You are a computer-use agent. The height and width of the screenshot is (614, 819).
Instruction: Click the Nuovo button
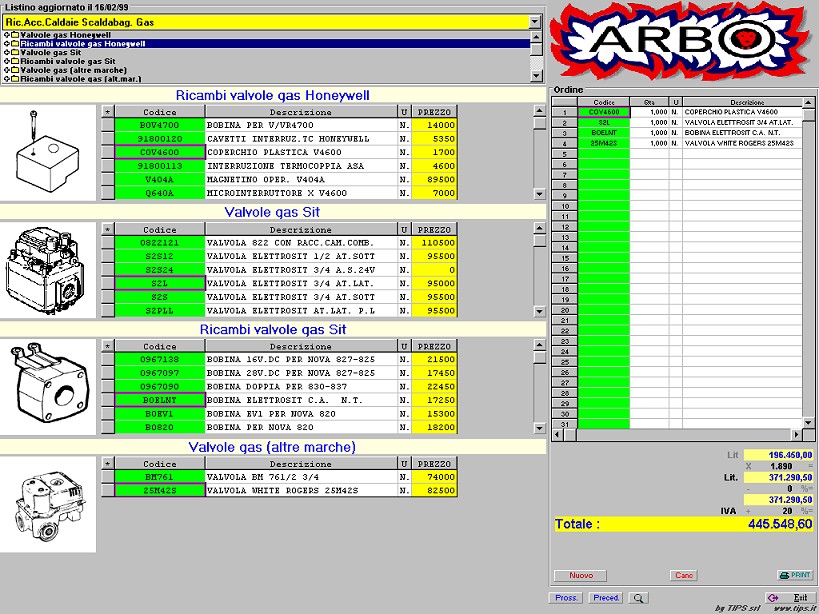click(x=580, y=575)
